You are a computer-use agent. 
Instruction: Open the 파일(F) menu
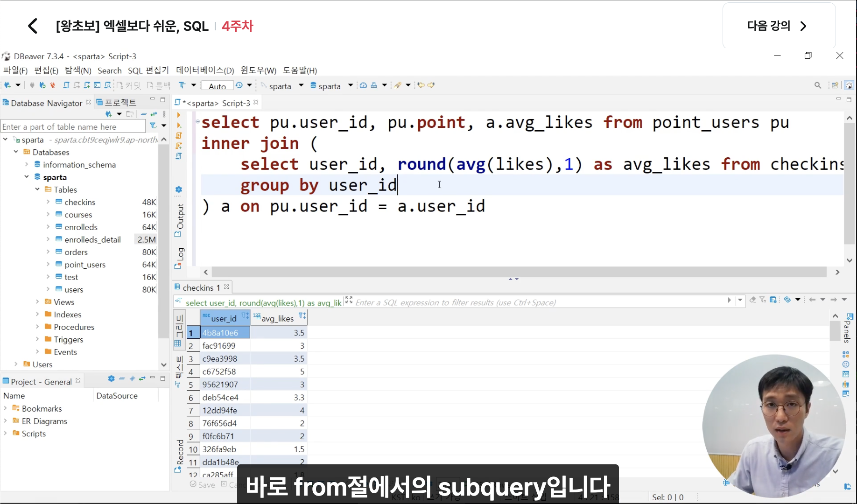pyautogui.click(x=15, y=70)
